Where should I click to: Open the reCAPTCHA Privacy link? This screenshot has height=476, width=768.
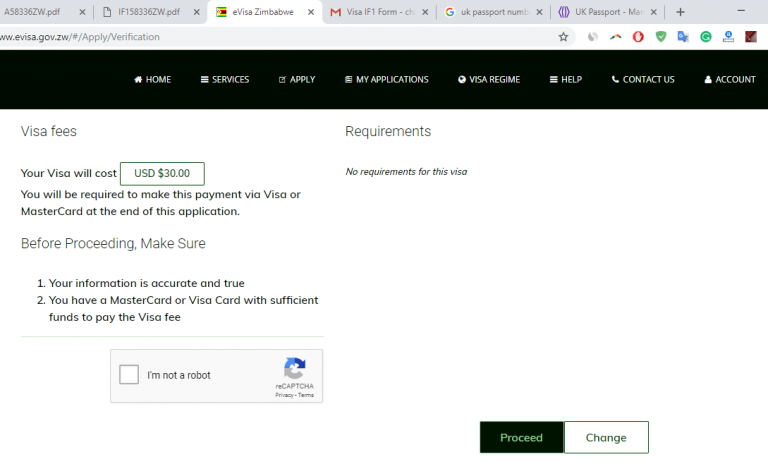(x=284, y=395)
